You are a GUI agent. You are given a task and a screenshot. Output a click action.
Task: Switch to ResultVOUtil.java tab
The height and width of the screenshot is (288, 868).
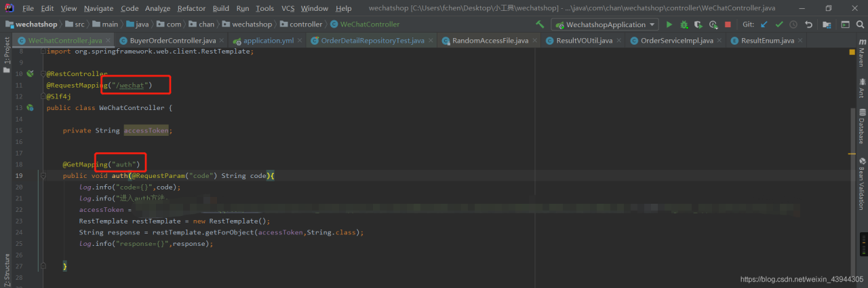coord(584,41)
